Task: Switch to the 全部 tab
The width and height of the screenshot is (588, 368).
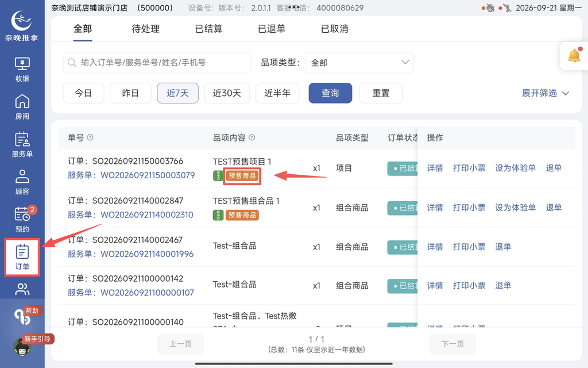Action: (83, 29)
